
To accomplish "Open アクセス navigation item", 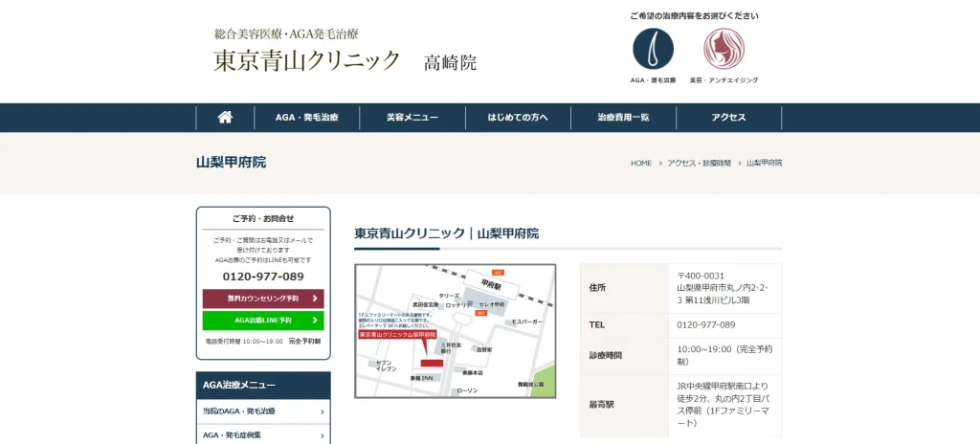I will pyautogui.click(x=728, y=118).
